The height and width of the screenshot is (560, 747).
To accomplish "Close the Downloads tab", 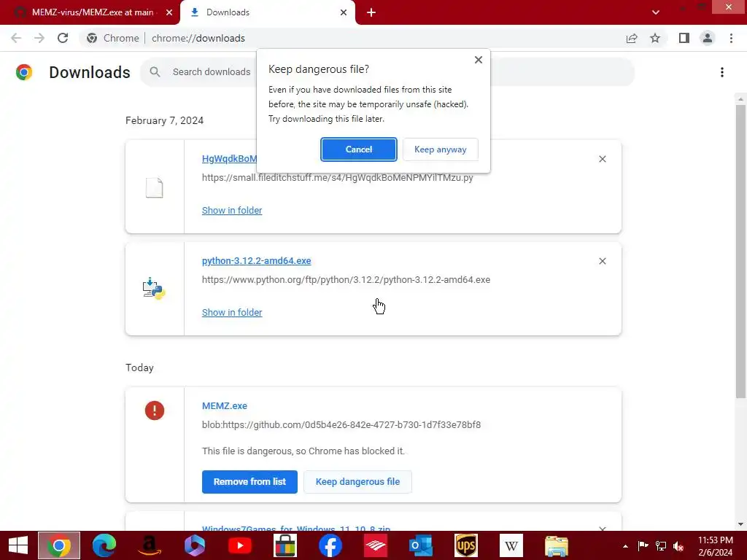I will tap(344, 12).
